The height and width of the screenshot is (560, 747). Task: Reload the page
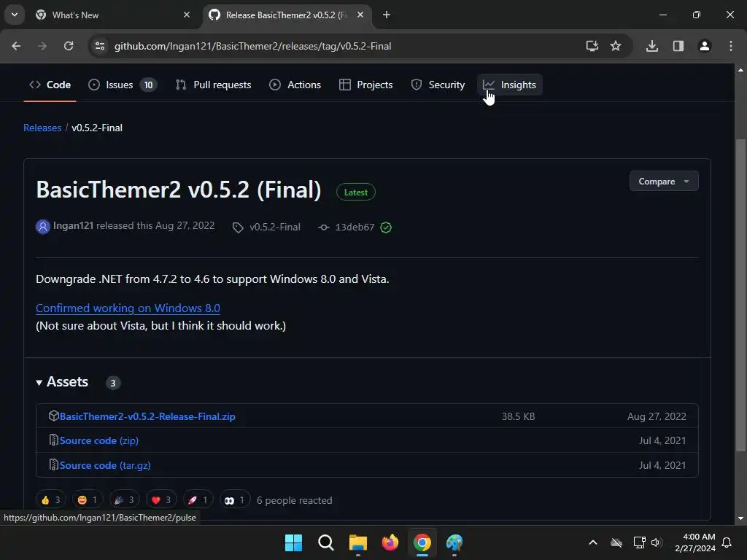69,46
